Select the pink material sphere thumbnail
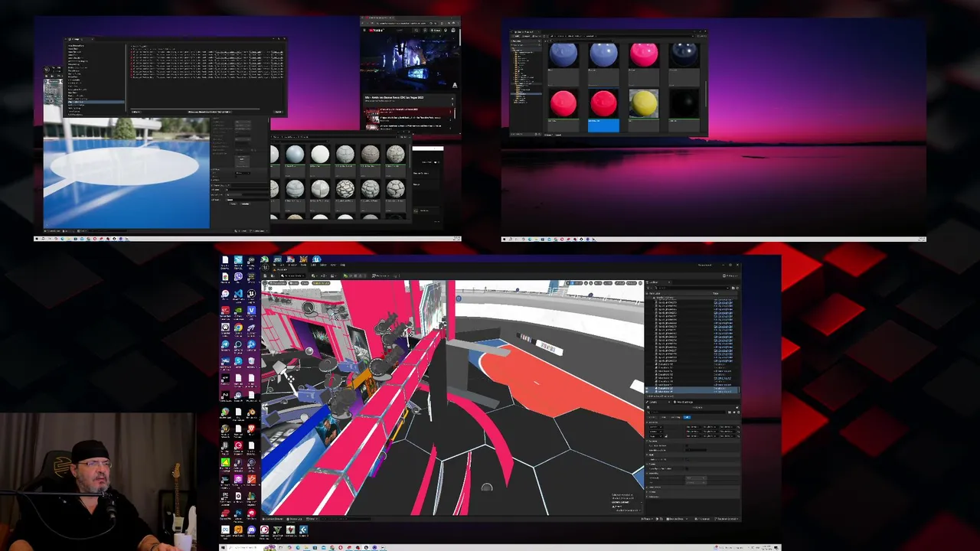This screenshot has width=980, height=551. coord(644,55)
